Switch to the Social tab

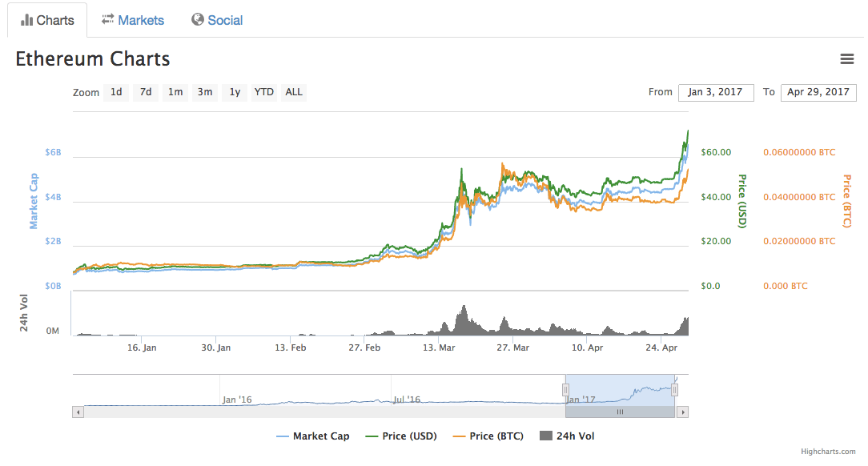pyautogui.click(x=217, y=20)
